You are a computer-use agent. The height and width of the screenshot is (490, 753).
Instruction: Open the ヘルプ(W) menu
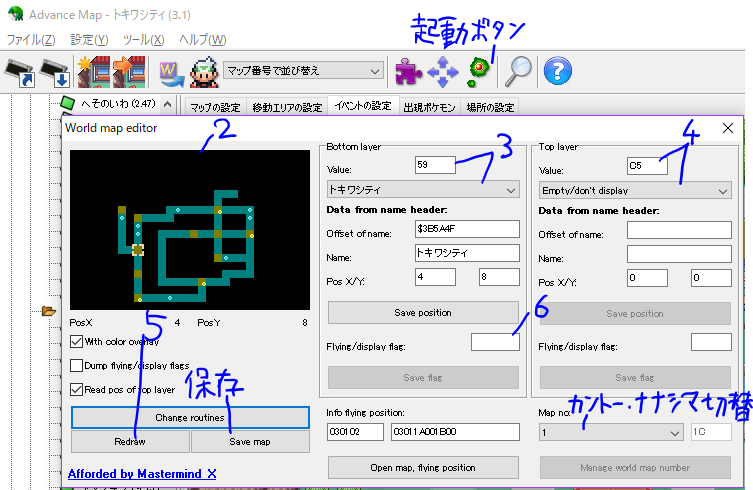(x=202, y=39)
